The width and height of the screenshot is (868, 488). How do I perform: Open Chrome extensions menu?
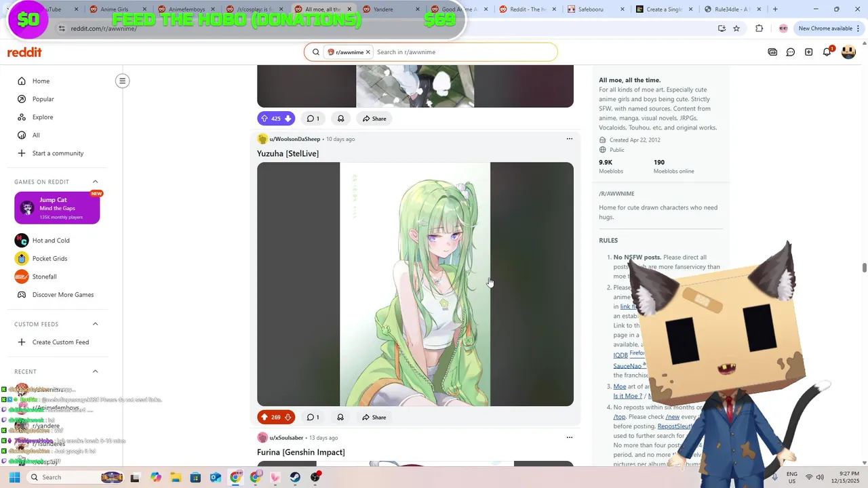click(x=759, y=28)
